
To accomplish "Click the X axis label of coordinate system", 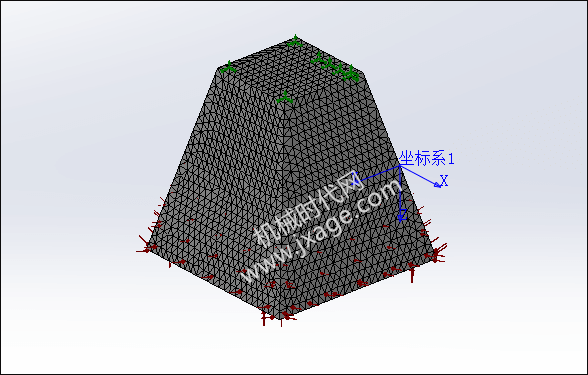I will coord(444,180).
